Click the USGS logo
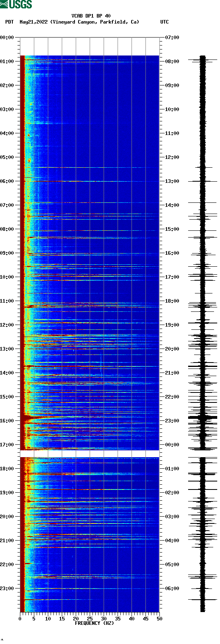The image size is (220, 644). click(x=16, y=4)
